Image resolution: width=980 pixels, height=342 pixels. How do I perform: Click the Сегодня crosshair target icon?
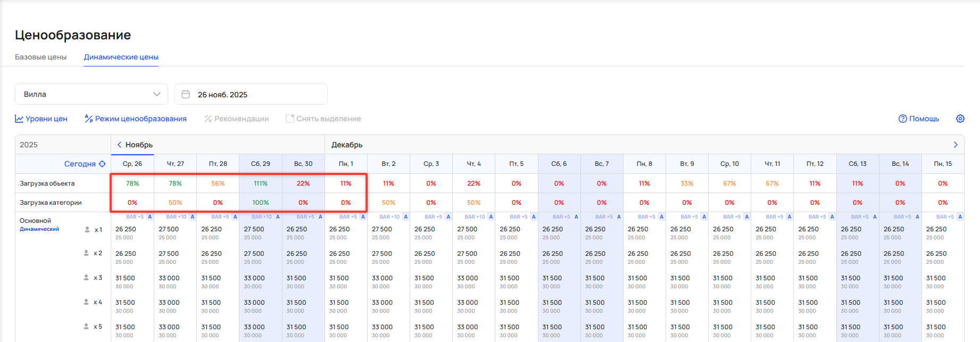(x=102, y=164)
